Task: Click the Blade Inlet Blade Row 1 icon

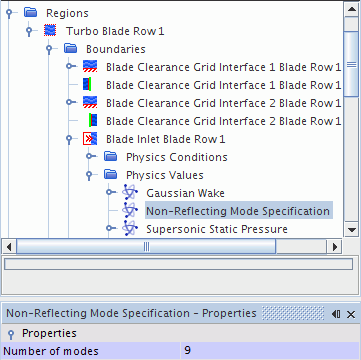Action: tap(90, 139)
